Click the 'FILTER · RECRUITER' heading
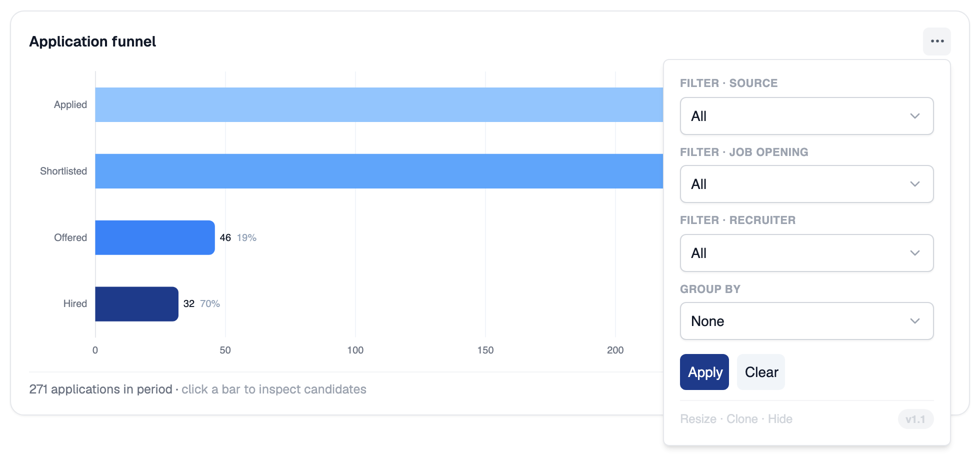The width and height of the screenshot is (980, 456). (737, 220)
